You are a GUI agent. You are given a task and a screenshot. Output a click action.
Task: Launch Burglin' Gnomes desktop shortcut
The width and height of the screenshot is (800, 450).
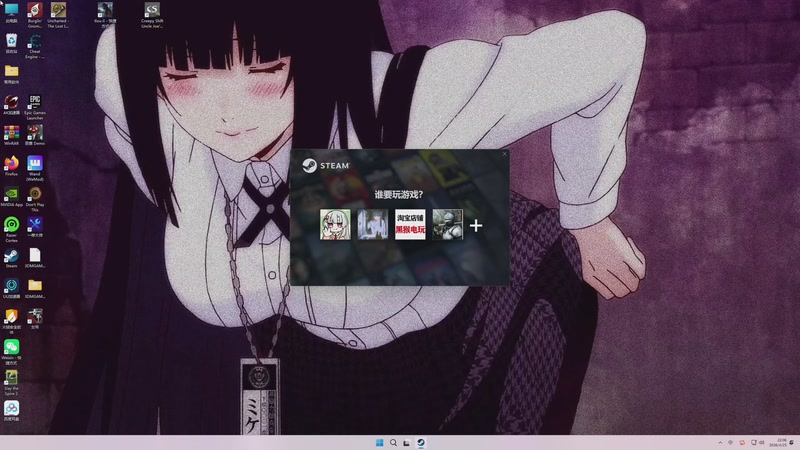coord(35,15)
